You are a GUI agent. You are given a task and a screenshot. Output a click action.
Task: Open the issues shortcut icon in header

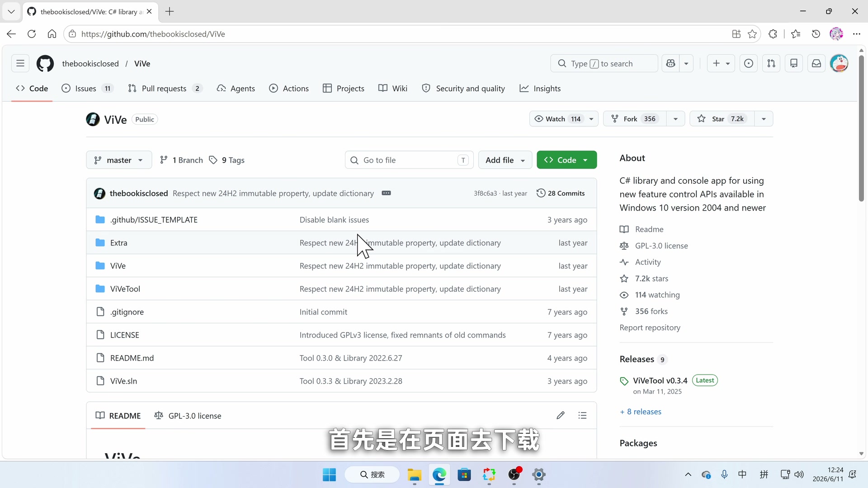click(749, 63)
